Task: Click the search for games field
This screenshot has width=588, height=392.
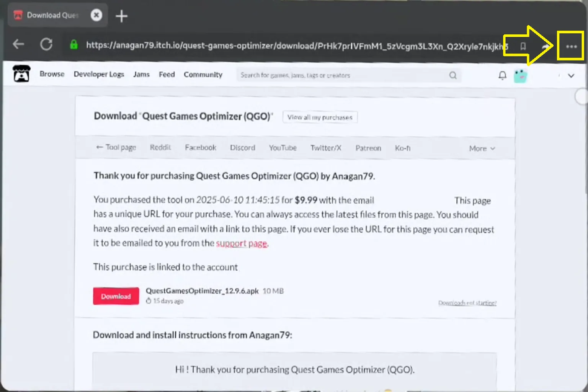Action: pyautogui.click(x=348, y=75)
